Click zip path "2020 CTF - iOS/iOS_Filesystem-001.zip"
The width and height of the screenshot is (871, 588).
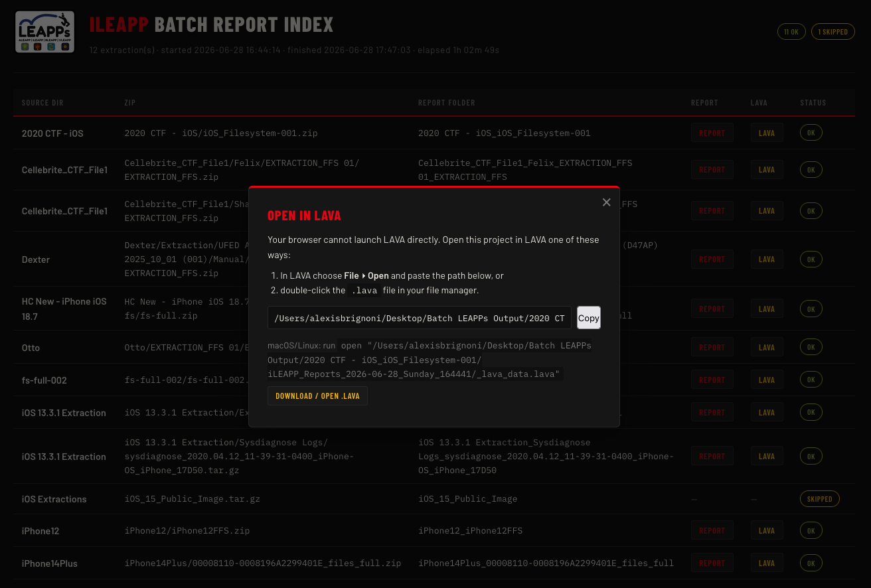point(221,133)
